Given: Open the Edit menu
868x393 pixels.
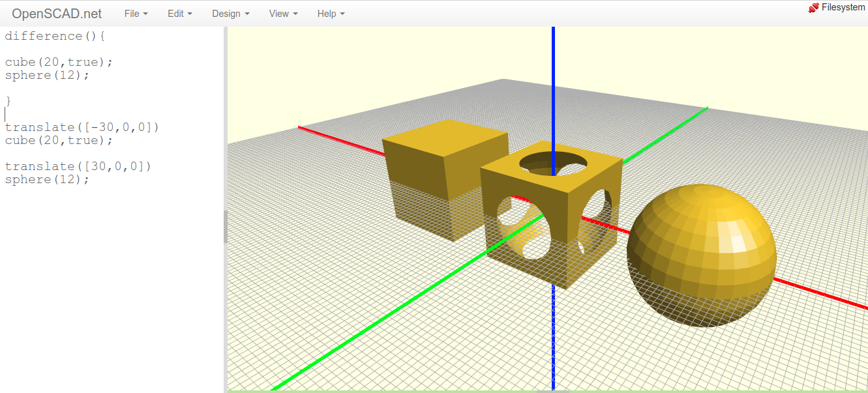Looking at the screenshot, I should [x=179, y=13].
